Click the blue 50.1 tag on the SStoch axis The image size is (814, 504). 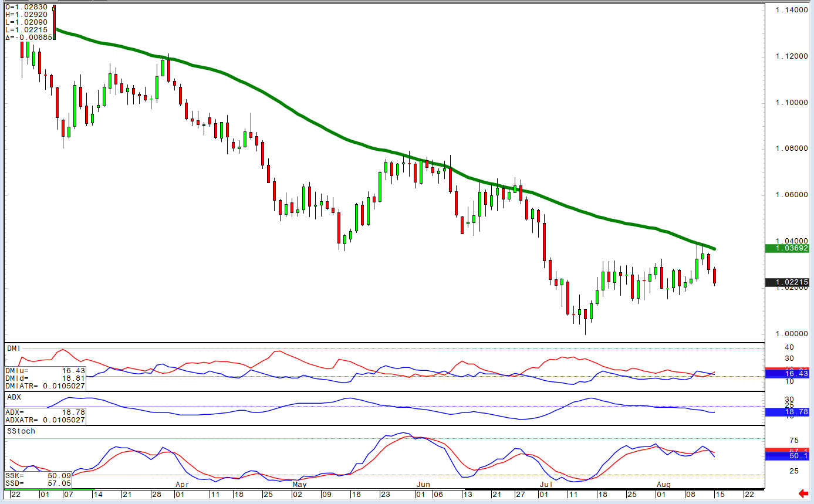(x=787, y=456)
